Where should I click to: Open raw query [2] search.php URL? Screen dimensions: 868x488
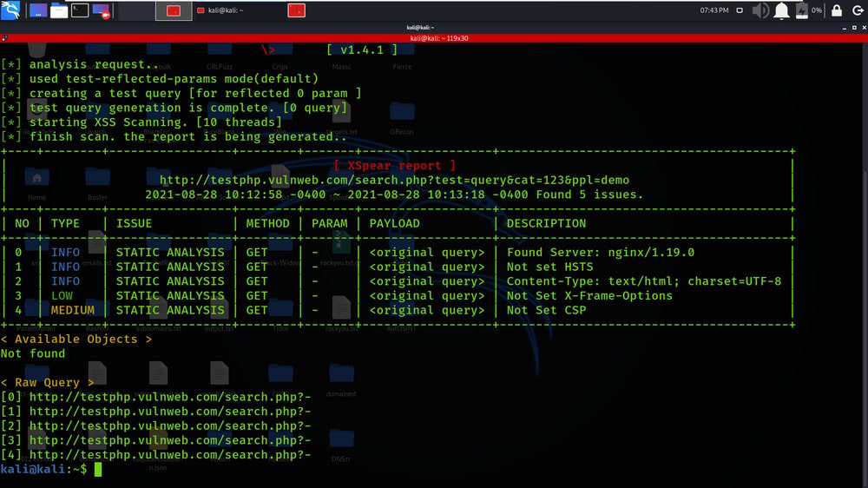[x=170, y=425]
